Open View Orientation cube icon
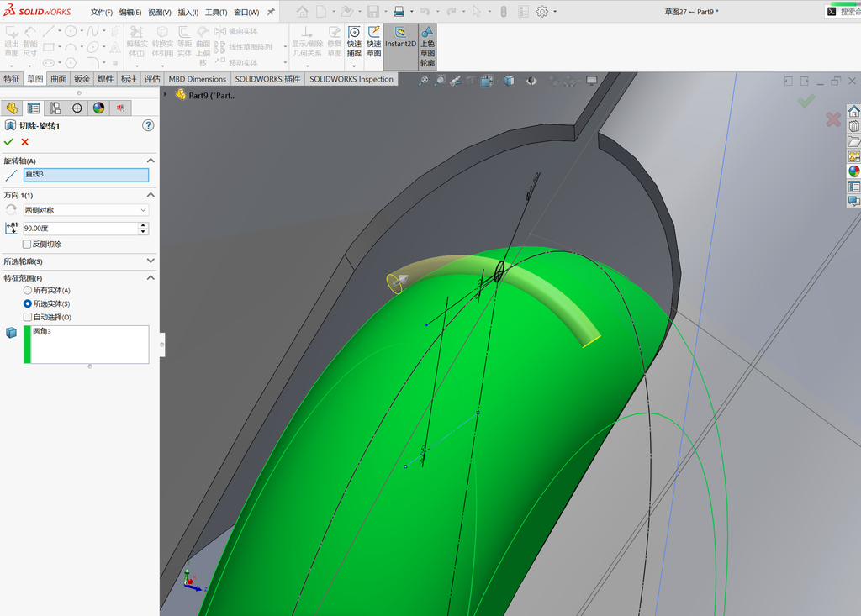Viewport: 861px width, 616px height. coord(487,82)
